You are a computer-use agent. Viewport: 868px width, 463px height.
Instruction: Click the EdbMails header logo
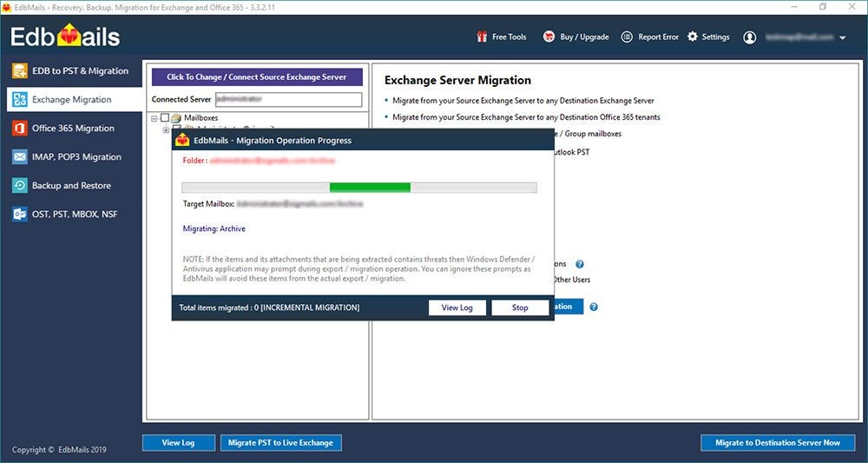[65, 36]
